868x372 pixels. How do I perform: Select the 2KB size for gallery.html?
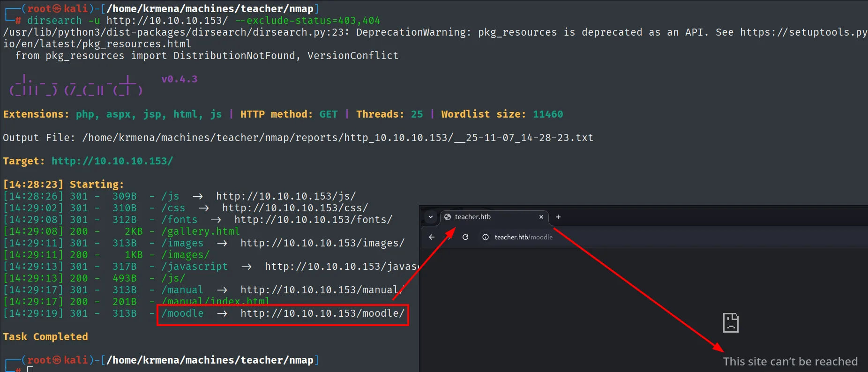134,231
